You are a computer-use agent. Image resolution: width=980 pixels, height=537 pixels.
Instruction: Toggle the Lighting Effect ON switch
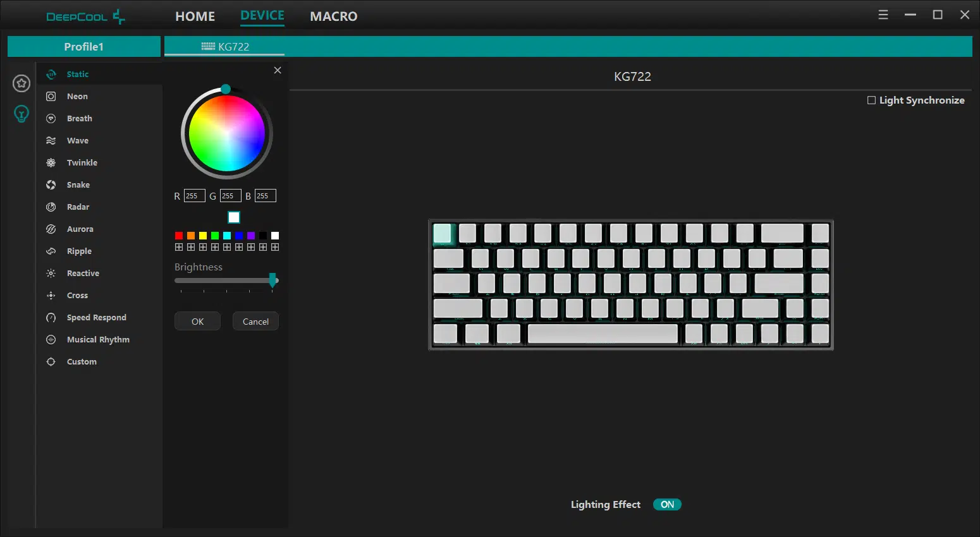click(x=667, y=504)
